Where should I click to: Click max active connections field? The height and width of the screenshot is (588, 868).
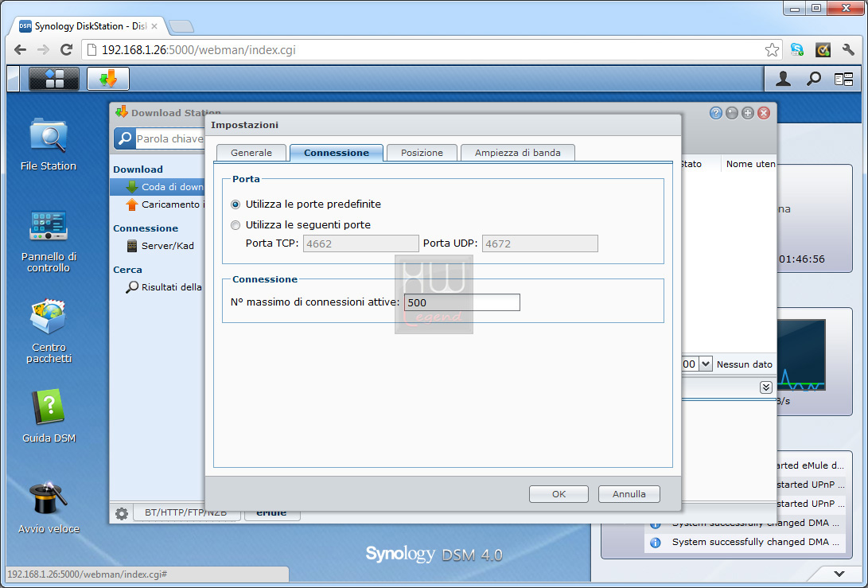[462, 302]
